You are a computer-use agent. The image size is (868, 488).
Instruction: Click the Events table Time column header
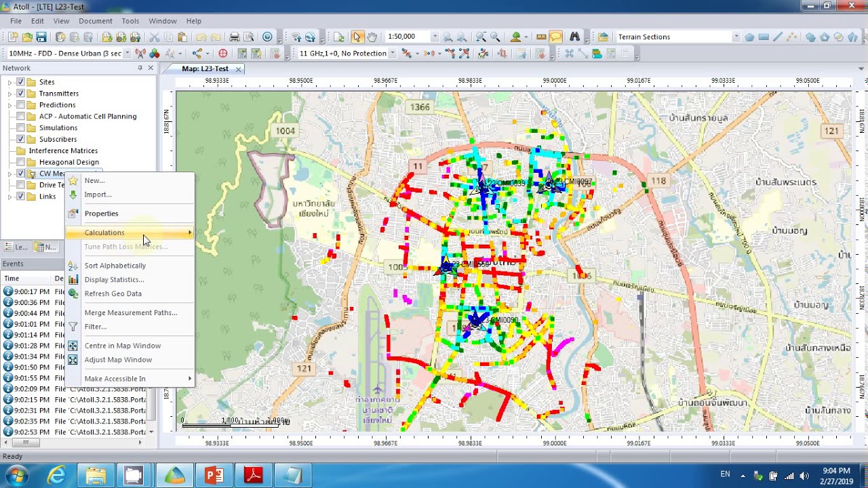click(27, 279)
